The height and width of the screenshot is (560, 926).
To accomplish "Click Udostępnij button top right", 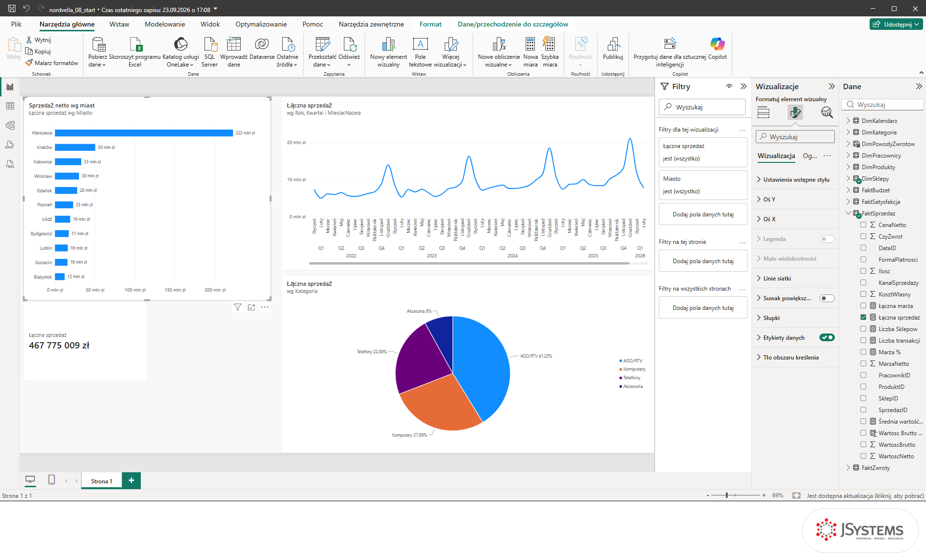I will [897, 24].
